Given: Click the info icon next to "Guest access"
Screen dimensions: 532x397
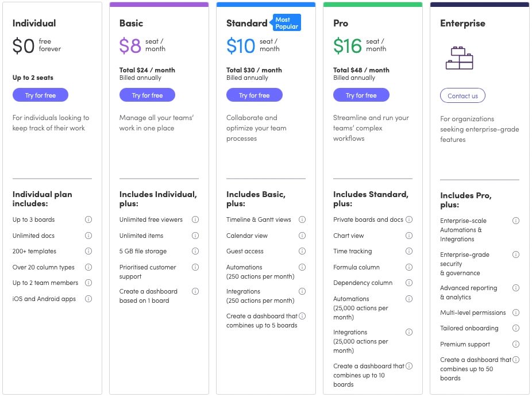Looking at the screenshot, I should click(302, 251).
